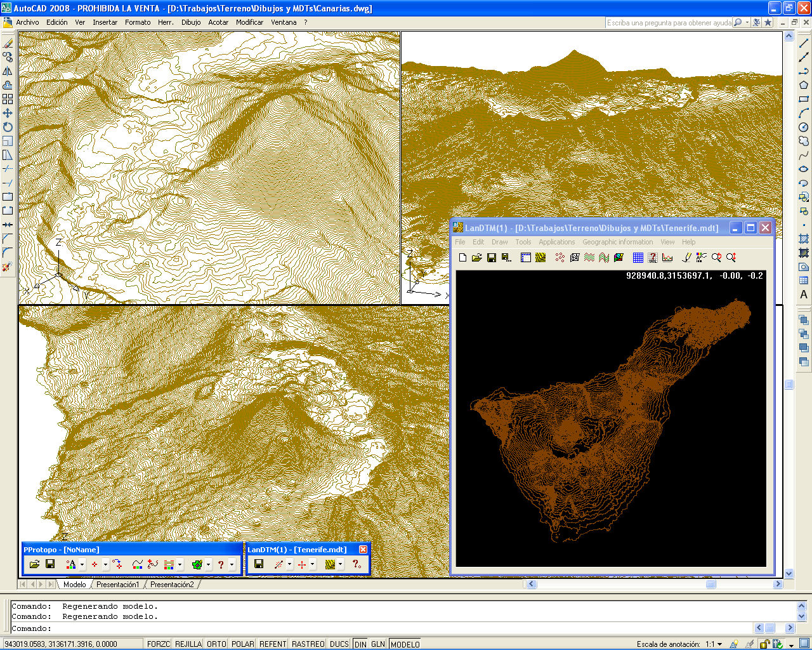Click Save As icon in LanDTM window toolbar
Screen dimensions: 812x650
(506, 257)
